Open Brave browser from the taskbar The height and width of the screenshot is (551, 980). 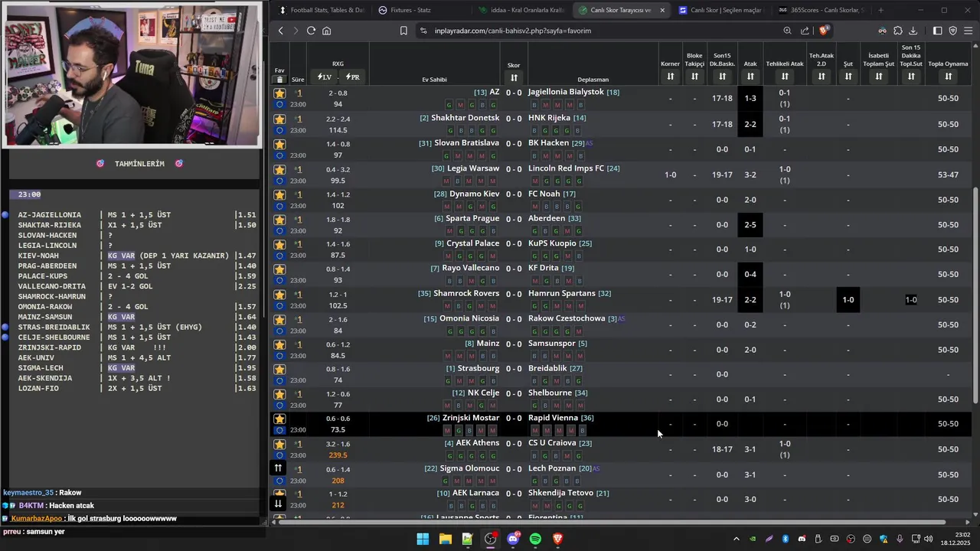coord(557,539)
